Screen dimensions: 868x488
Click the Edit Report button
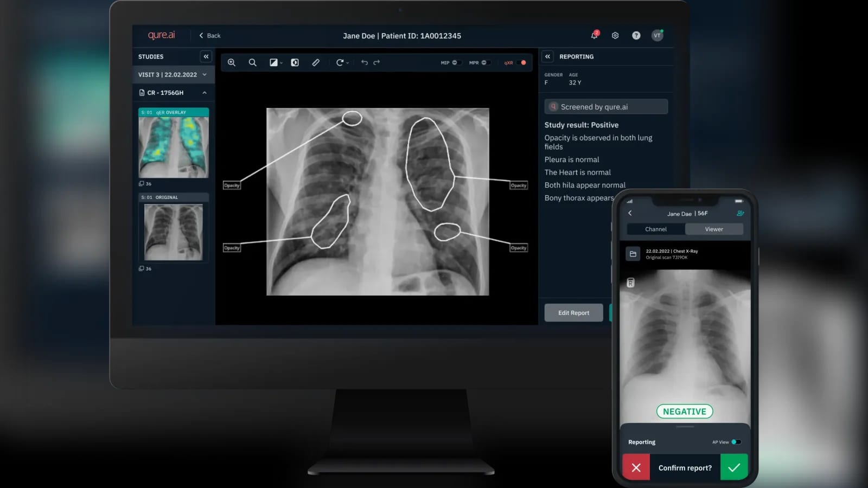coord(573,313)
